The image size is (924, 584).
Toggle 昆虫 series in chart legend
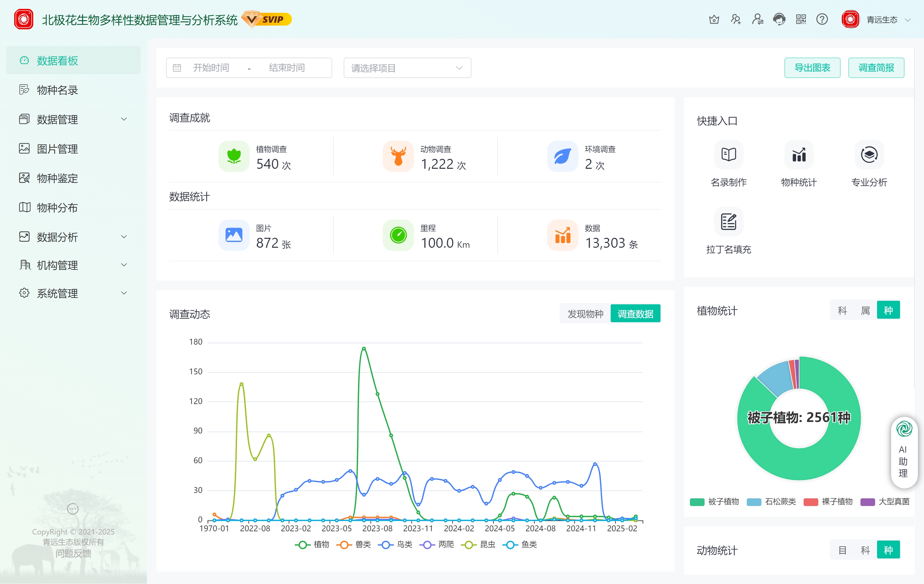pos(478,544)
